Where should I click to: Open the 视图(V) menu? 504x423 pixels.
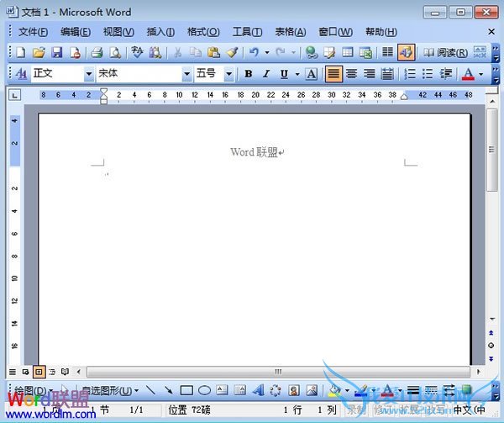click(x=118, y=32)
